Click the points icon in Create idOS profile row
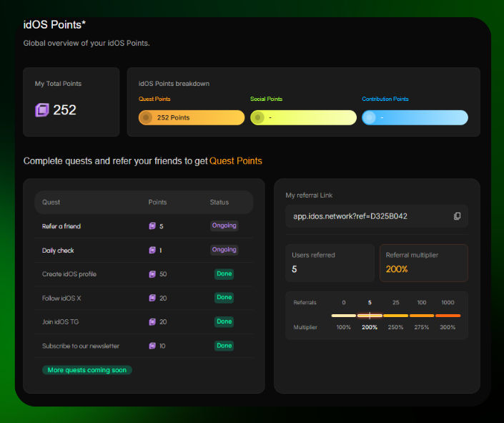Image resolution: width=504 pixels, height=423 pixels. [x=152, y=274]
